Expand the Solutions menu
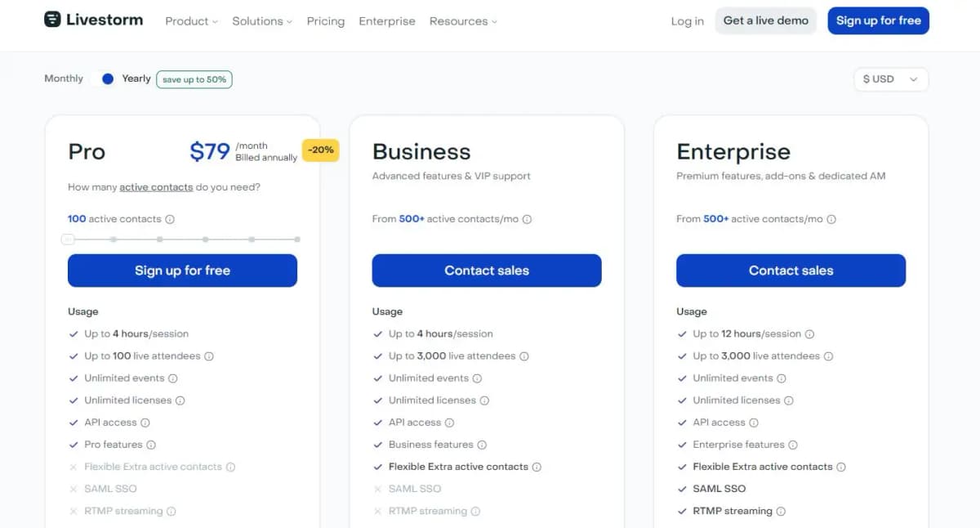Image resolution: width=980 pixels, height=528 pixels. [x=261, y=21]
